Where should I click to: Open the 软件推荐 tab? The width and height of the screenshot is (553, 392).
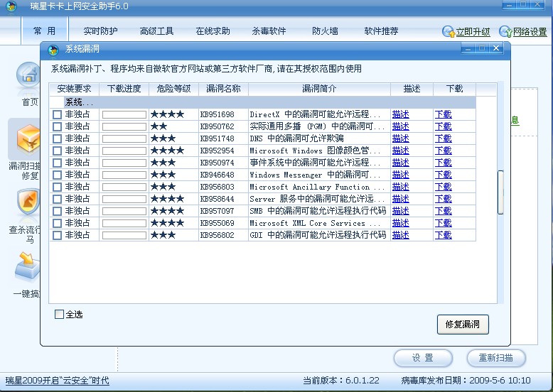(x=381, y=31)
